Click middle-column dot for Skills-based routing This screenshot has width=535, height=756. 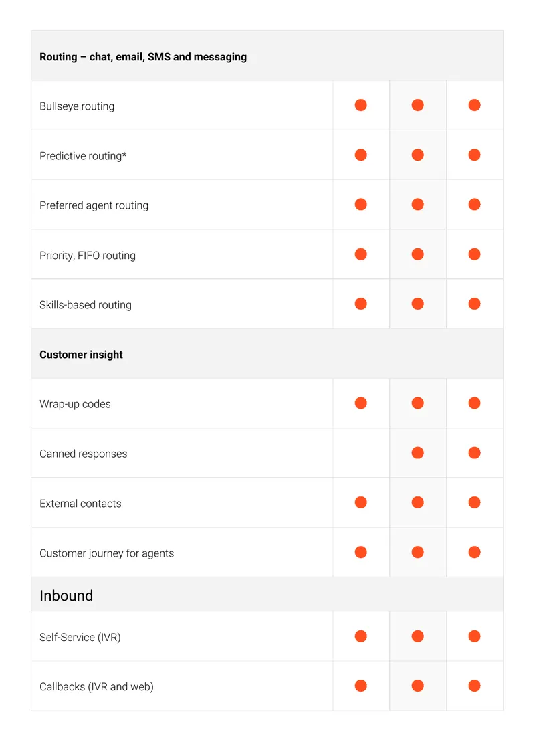(418, 304)
